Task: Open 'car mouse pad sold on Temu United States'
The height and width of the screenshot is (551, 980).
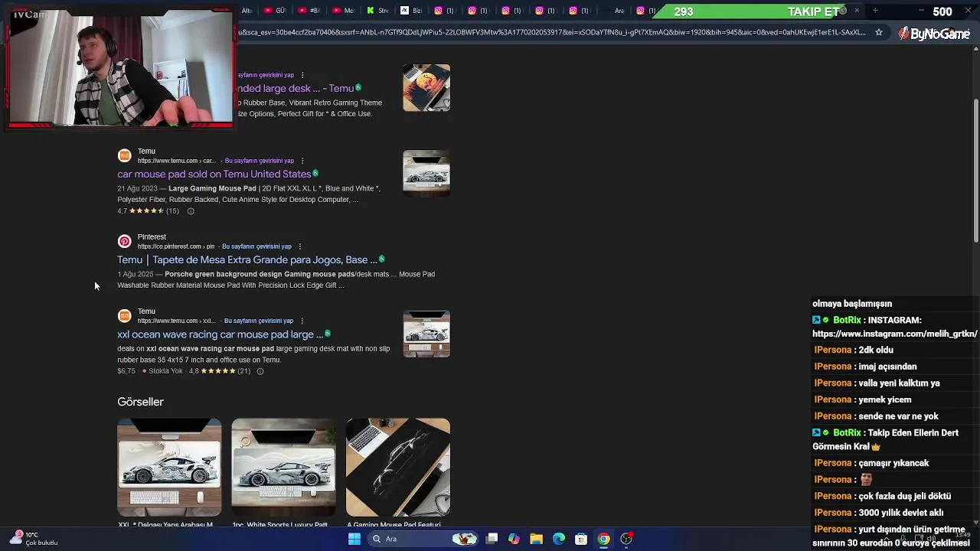Action: pos(214,174)
